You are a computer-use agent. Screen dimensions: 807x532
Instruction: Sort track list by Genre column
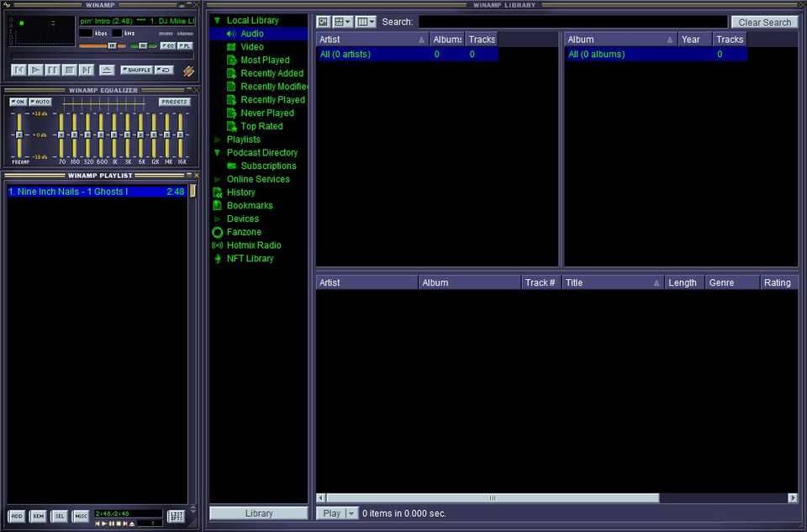pyautogui.click(x=732, y=282)
